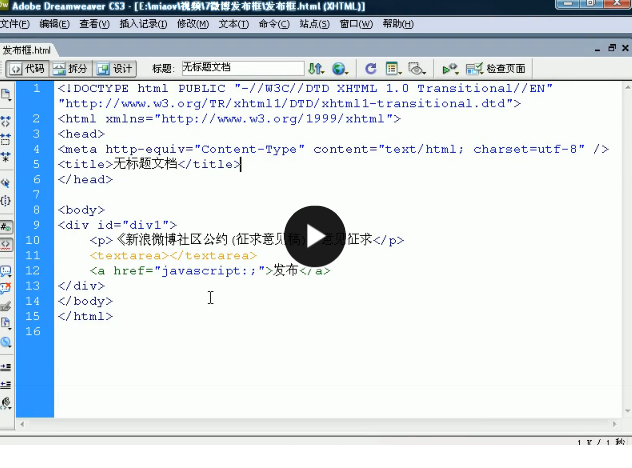The width and height of the screenshot is (632, 468).
Task: Switch to 拆分 split view
Action: [x=71, y=69]
